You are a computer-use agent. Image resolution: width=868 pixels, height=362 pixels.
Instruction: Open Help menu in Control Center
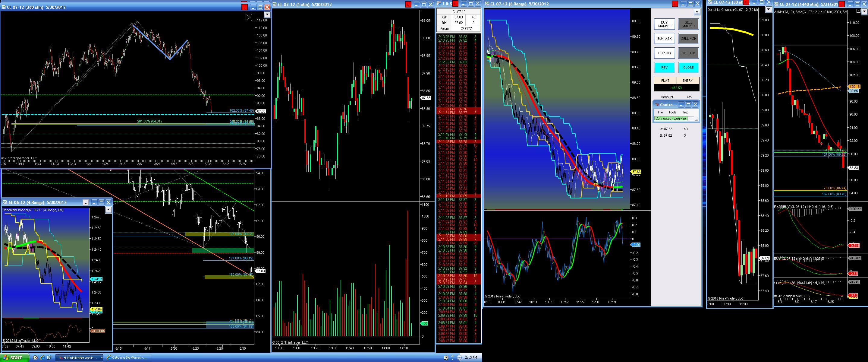pyautogui.click(x=685, y=112)
